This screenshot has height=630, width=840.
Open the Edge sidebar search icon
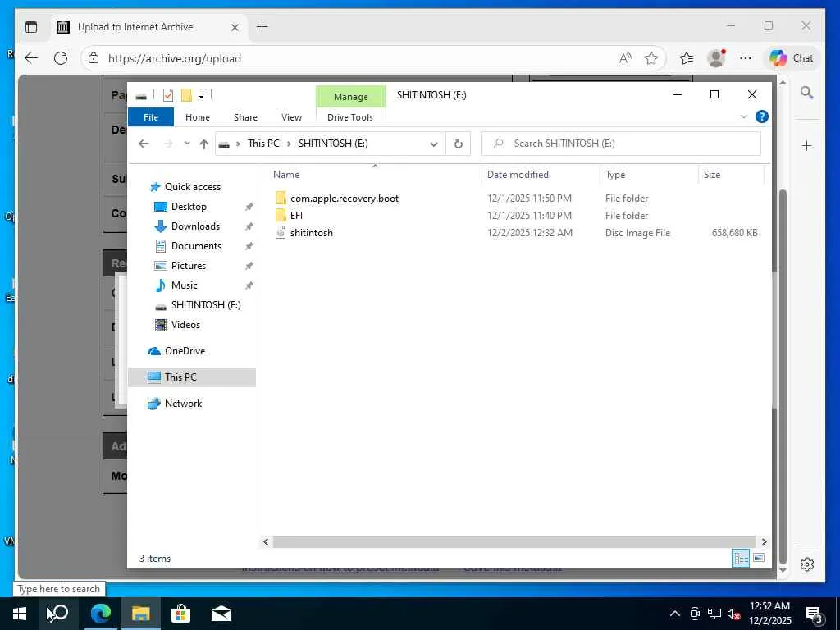pos(807,93)
